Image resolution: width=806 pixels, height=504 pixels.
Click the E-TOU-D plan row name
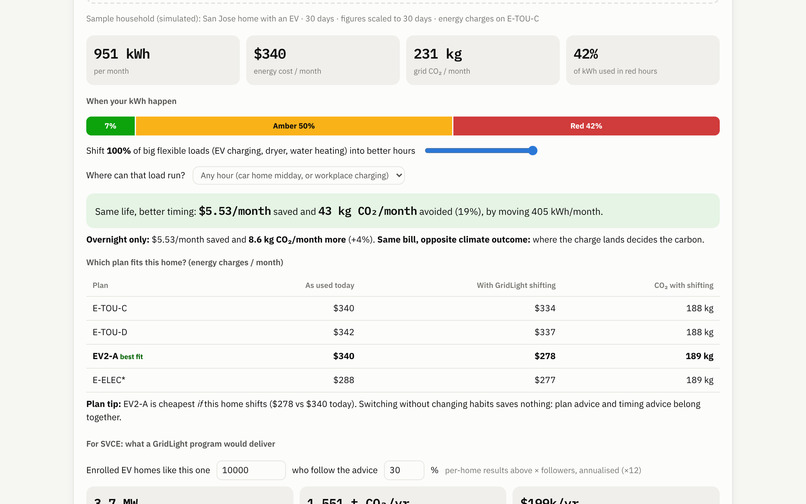[109, 332]
